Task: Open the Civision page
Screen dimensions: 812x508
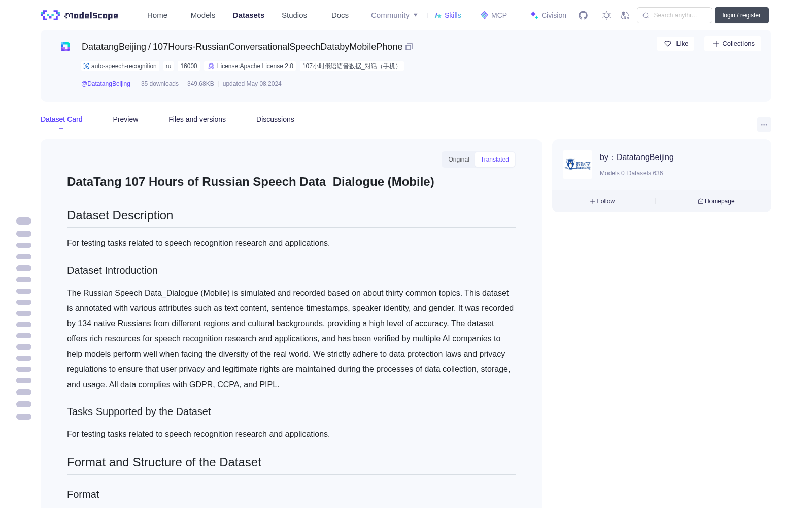Action: coord(554,15)
